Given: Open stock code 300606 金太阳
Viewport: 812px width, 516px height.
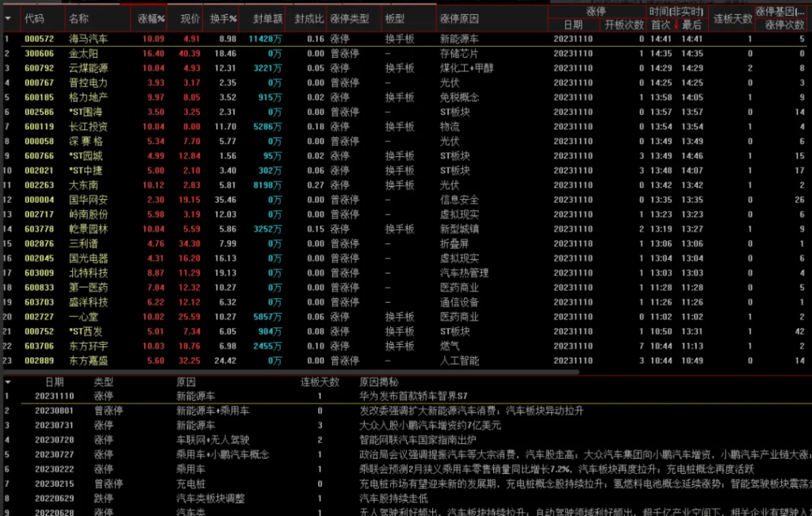Looking at the screenshot, I should tap(38, 53).
